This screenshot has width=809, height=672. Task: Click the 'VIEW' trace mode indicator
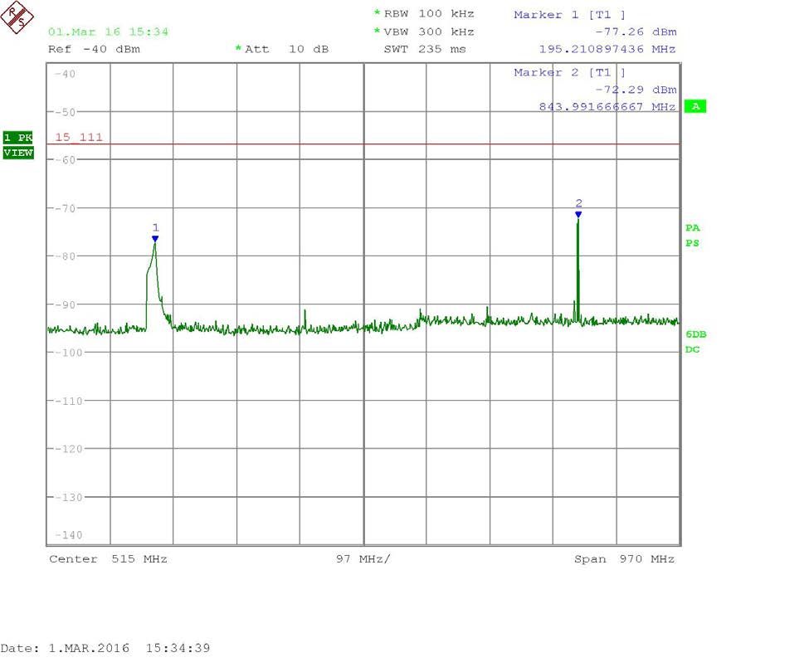pyautogui.click(x=18, y=153)
